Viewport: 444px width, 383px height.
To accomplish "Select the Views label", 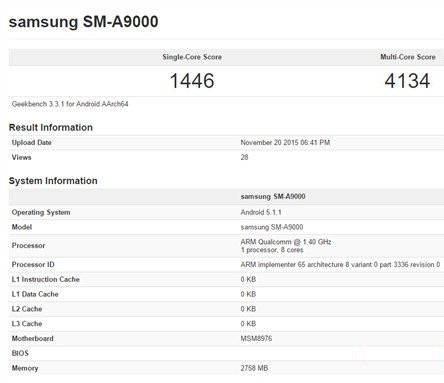I will tap(22, 157).
